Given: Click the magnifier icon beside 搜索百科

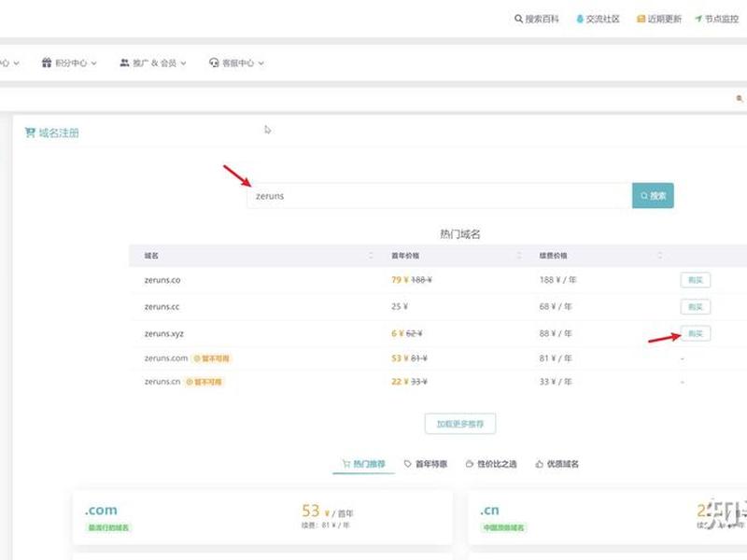Looking at the screenshot, I should click(518, 19).
